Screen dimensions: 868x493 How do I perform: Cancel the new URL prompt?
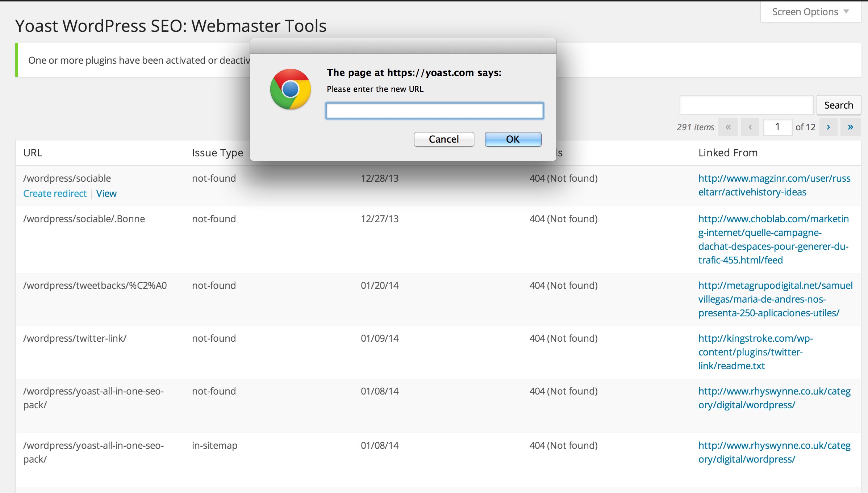[x=444, y=139]
